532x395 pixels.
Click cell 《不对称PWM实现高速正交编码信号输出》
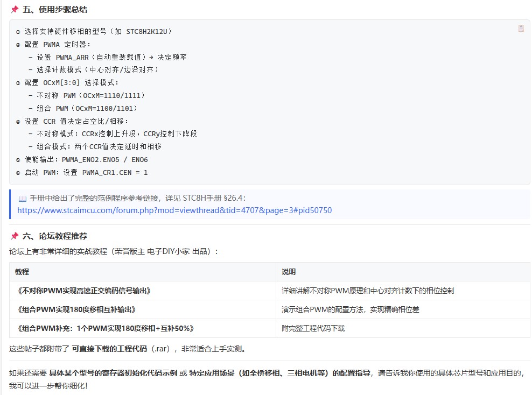coord(143,291)
